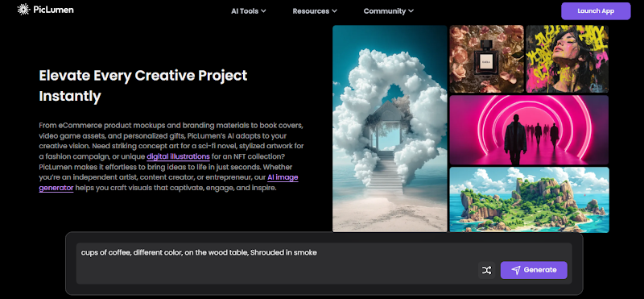Follow the digital illustrations link
Viewport: 644px width, 299px height.
(x=178, y=156)
